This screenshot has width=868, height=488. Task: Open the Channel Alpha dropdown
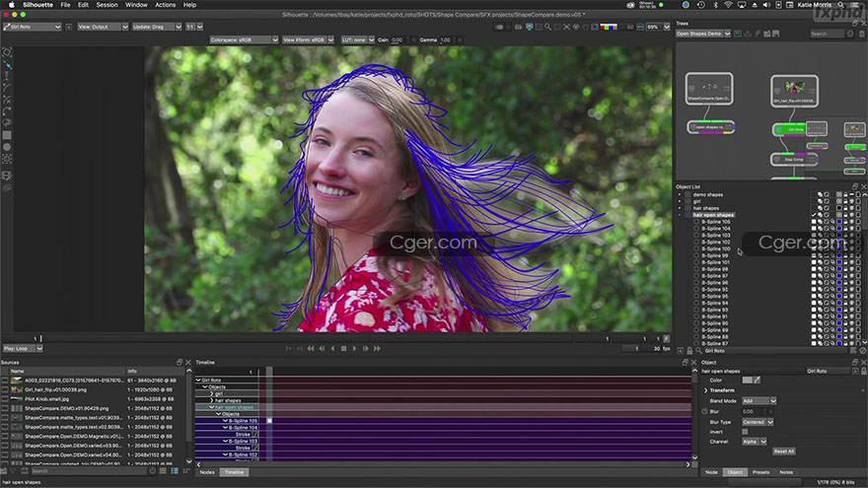pyautogui.click(x=755, y=442)
